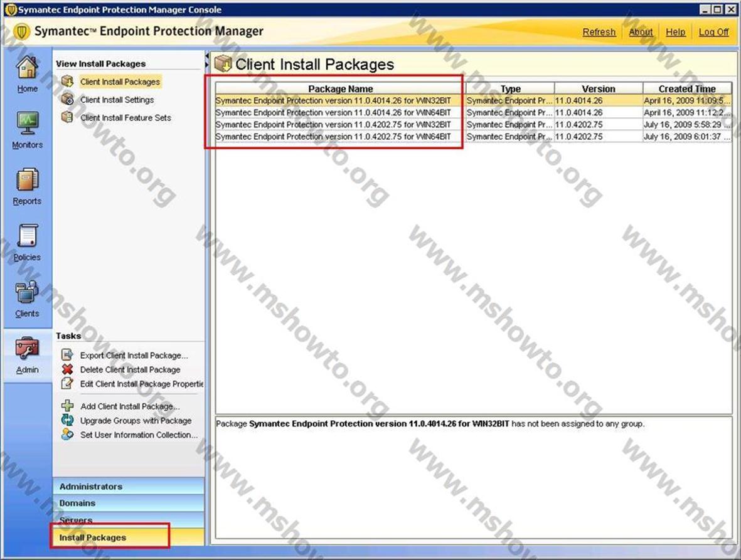Select Client Install Settings in the view list
Screen dimensions: 741x560
117,100
